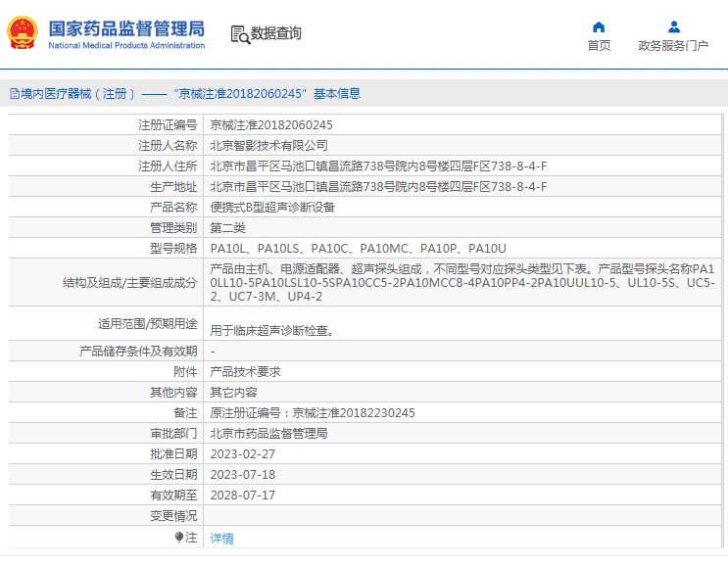Click the 注册人住所 address value
The image size is (728, 566).
pos(378,166)
